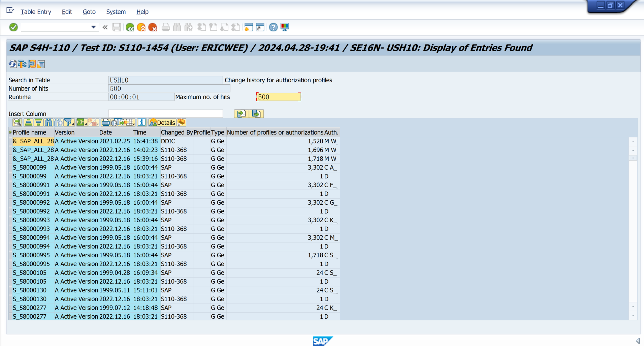Open the Goto menu

click(x=89, y=12)
